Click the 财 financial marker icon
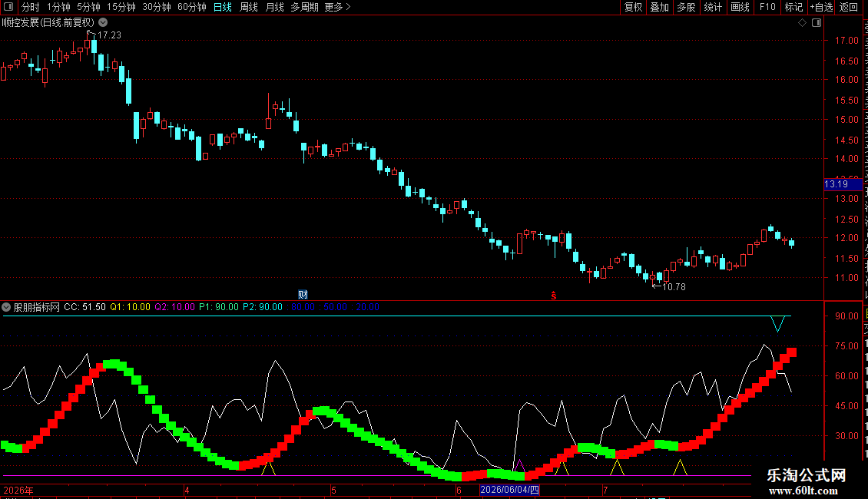This screenshot has width=868, height=499. [303, 294]
